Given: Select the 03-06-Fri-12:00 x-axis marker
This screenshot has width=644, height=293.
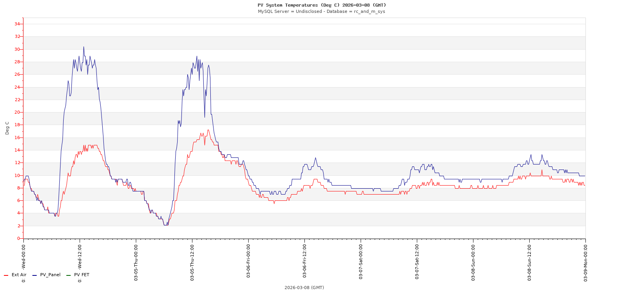Looking at the screenshot, I should [304, 263].
